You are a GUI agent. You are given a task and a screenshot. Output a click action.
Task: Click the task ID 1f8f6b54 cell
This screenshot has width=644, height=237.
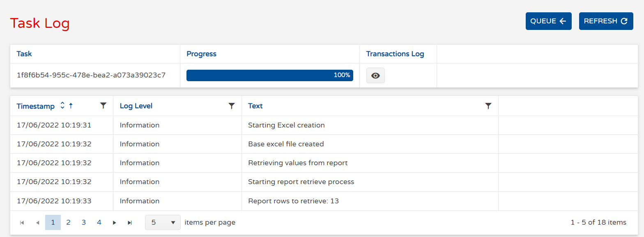pos(91,75)
